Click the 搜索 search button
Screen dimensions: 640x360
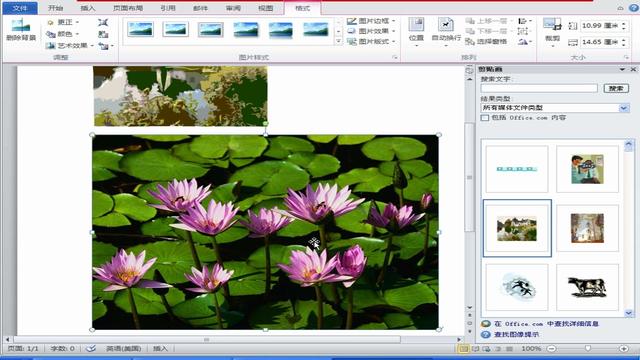616,88
